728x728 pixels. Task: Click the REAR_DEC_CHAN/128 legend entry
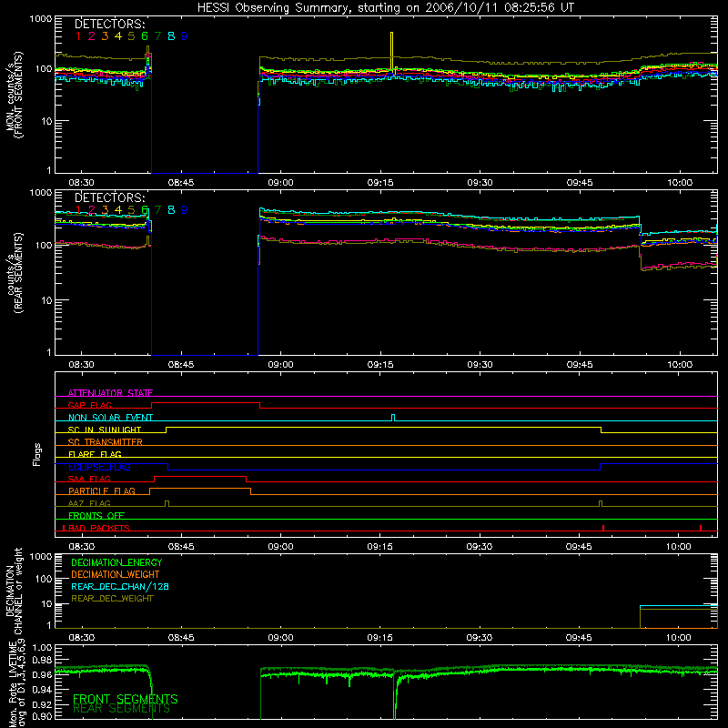point(120,586)
